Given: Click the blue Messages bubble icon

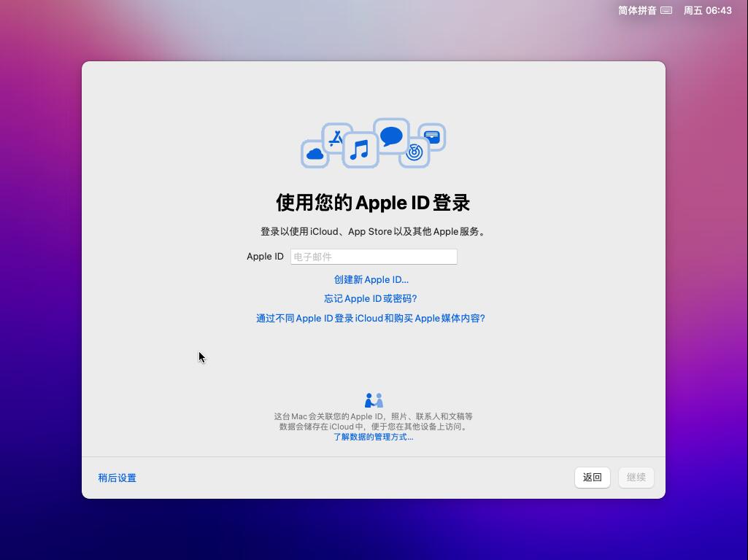Looking at the screenshot, I should (x=391, y=137).
